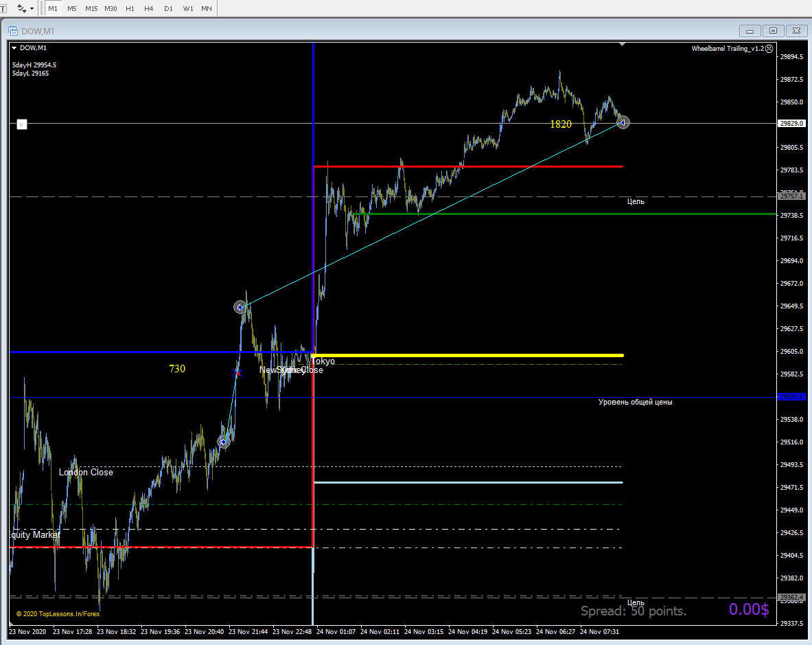
Task: Select the cyan diagonal trendline
Action: [430, 214]
